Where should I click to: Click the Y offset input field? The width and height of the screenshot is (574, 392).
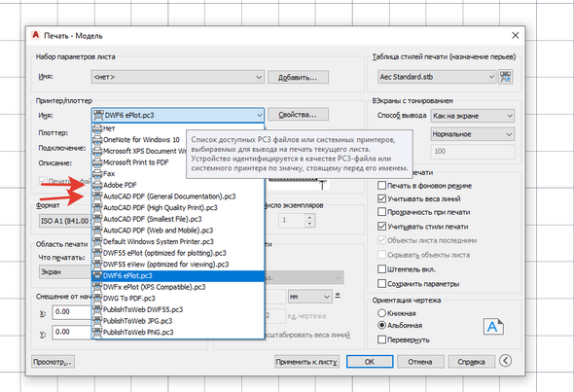(72, 333)
